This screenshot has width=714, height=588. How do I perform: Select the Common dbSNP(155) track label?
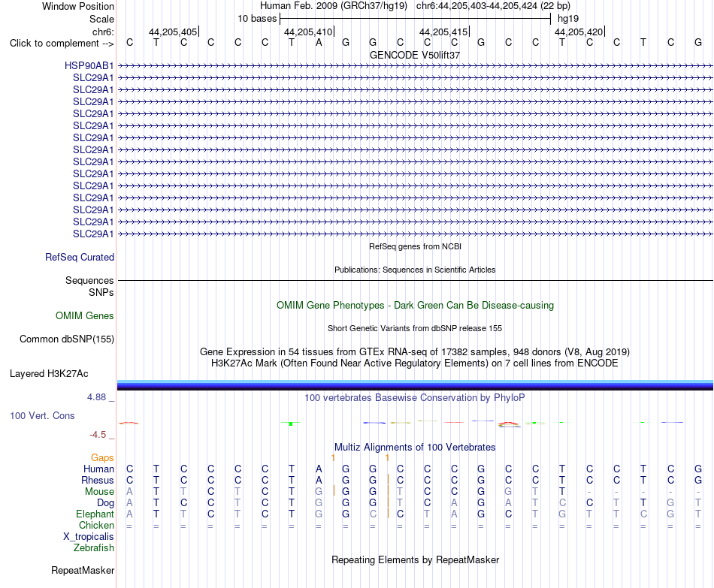(67, 339)
